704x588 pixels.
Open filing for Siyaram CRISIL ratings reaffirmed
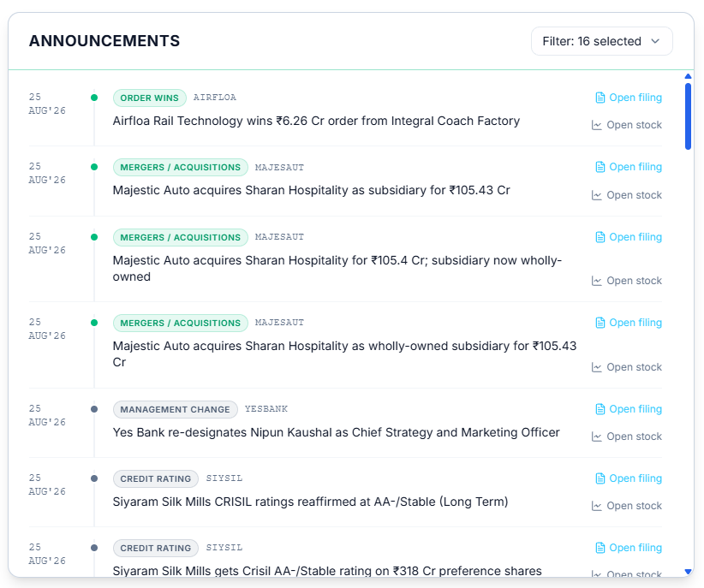(628, 478)
